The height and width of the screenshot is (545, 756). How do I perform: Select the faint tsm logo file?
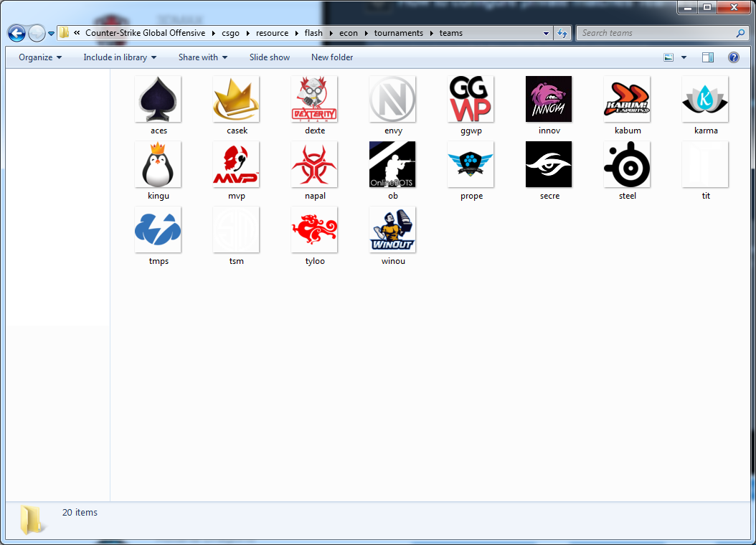click(236, 230)
